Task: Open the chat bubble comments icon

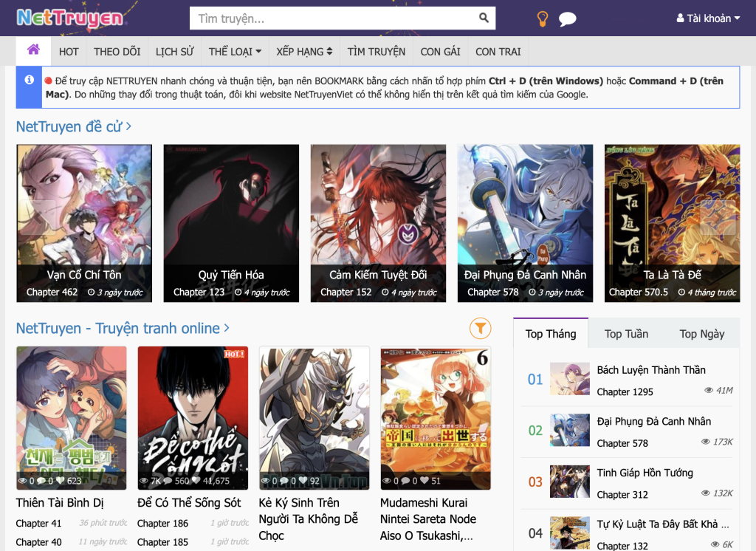Action: (567, 19)
